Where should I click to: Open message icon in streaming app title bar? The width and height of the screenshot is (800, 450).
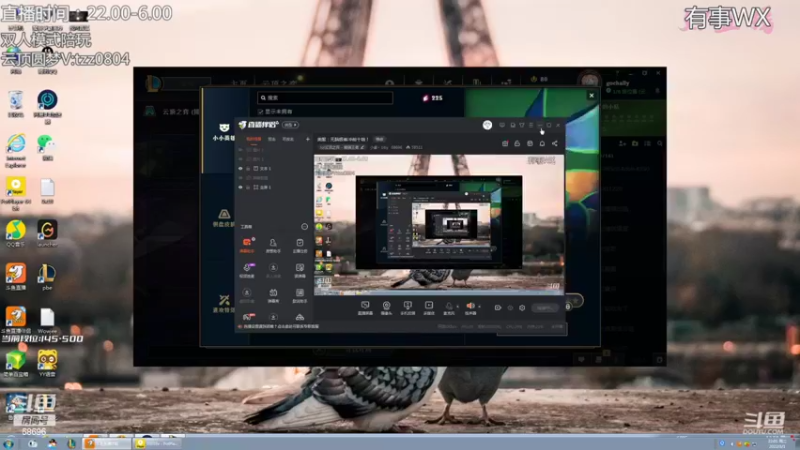pyautogui.click(x=502, y=125)
